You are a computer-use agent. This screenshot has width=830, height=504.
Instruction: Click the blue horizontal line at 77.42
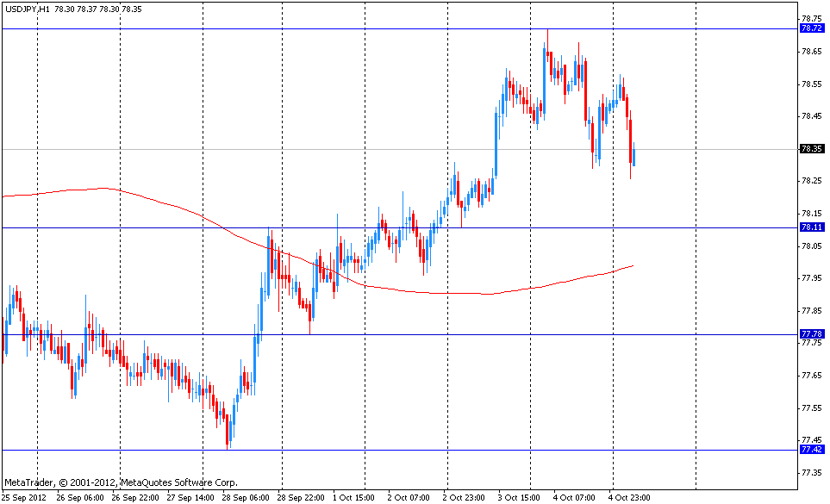tap(517, 450)
